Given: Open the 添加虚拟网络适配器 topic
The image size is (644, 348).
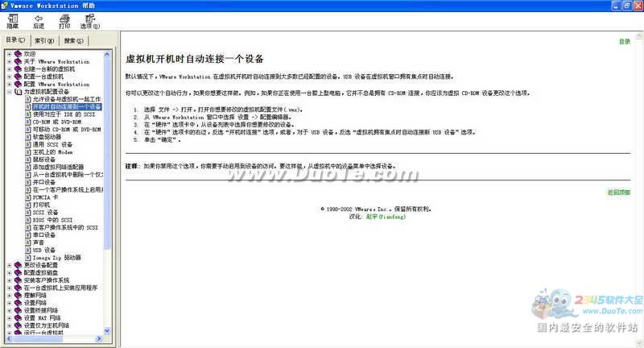Looking at the screenshot, I should tap(58, 167).
